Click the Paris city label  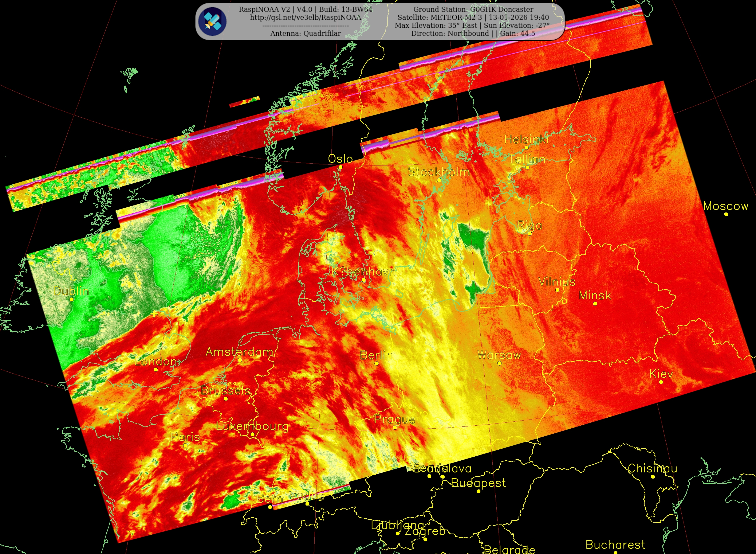(185, 437)
